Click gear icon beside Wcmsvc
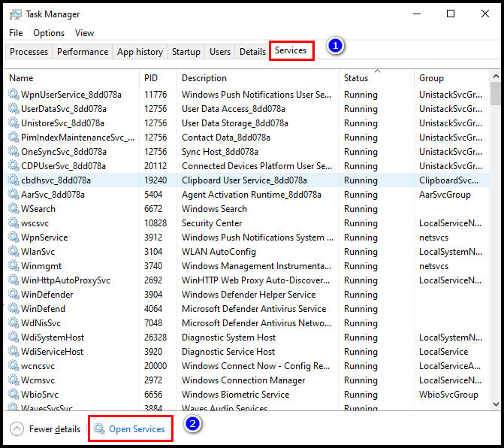The image size is (504, 448). coord(14,380)
